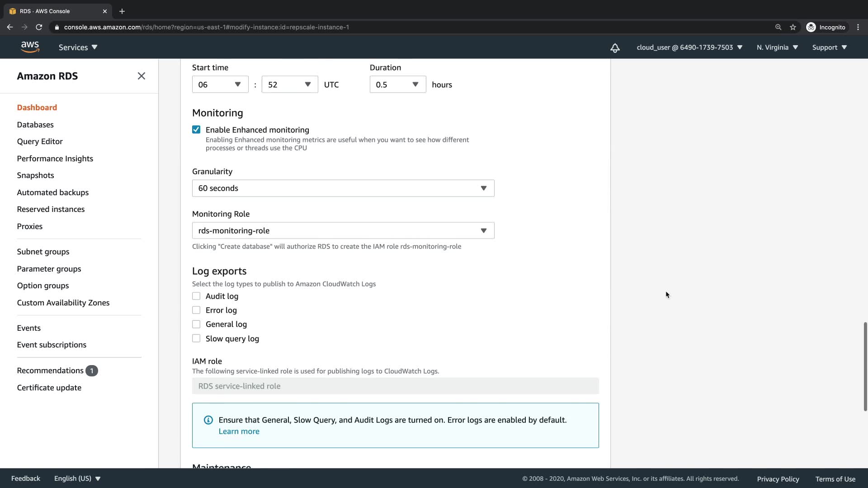The width and height of the screenshot is (868, 488).
Task: Open the Chrome three-dot menu
Action: tap(858, 27)
